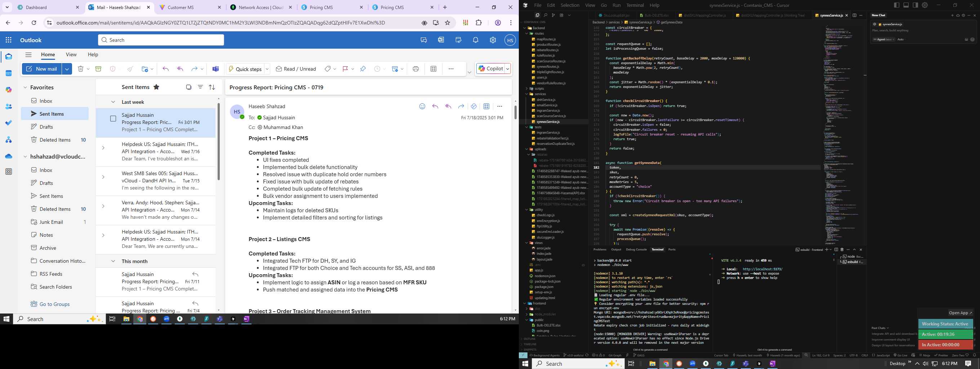Open the Teams chat icon in Outlook header
The image size is (980, 369).
pos(423,40)
